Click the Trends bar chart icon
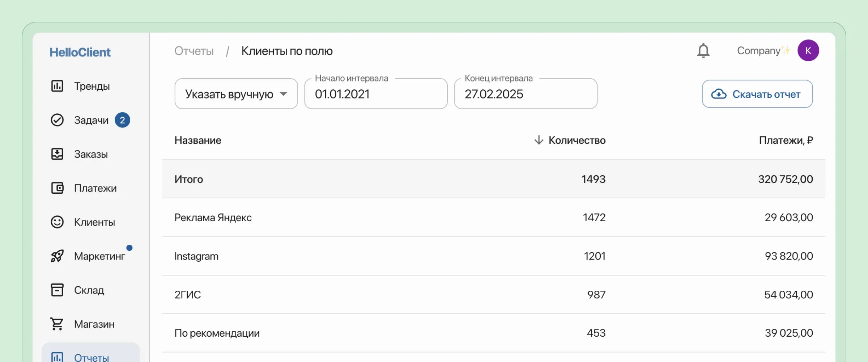Viewport: 868px width, 362px height. coord(57,86)
